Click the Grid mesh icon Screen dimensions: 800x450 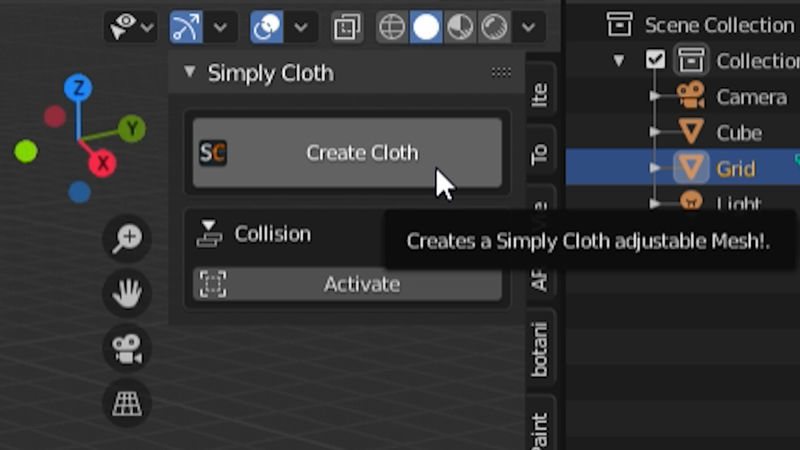691,167
